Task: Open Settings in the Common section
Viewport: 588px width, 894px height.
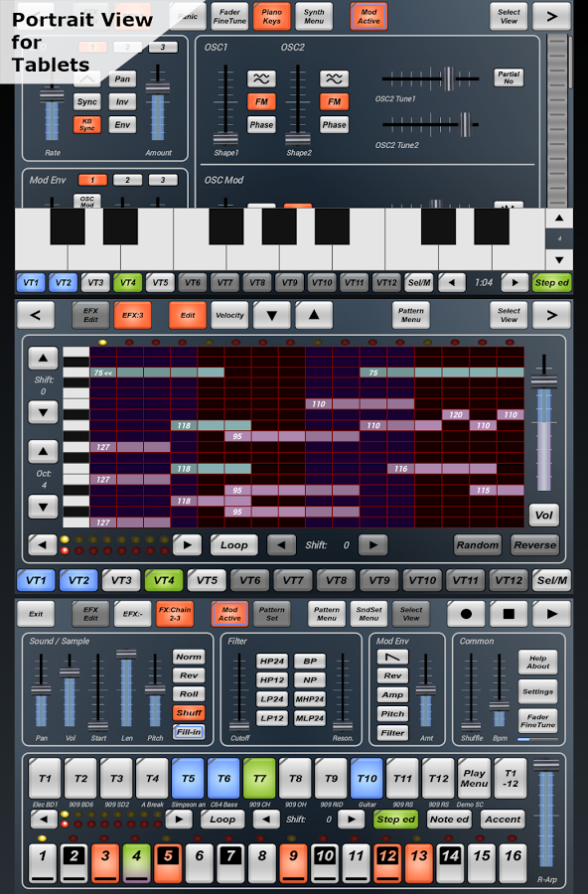Action: pos(537,691)
